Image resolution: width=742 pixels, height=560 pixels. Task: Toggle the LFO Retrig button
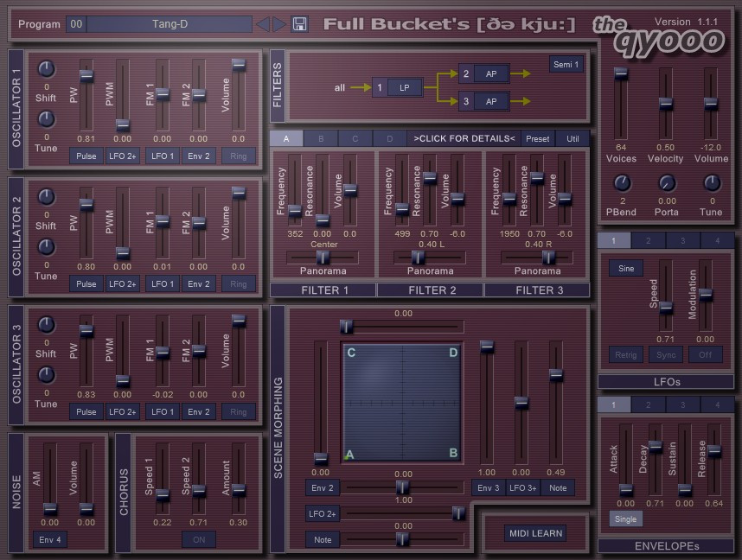point(625,354)
